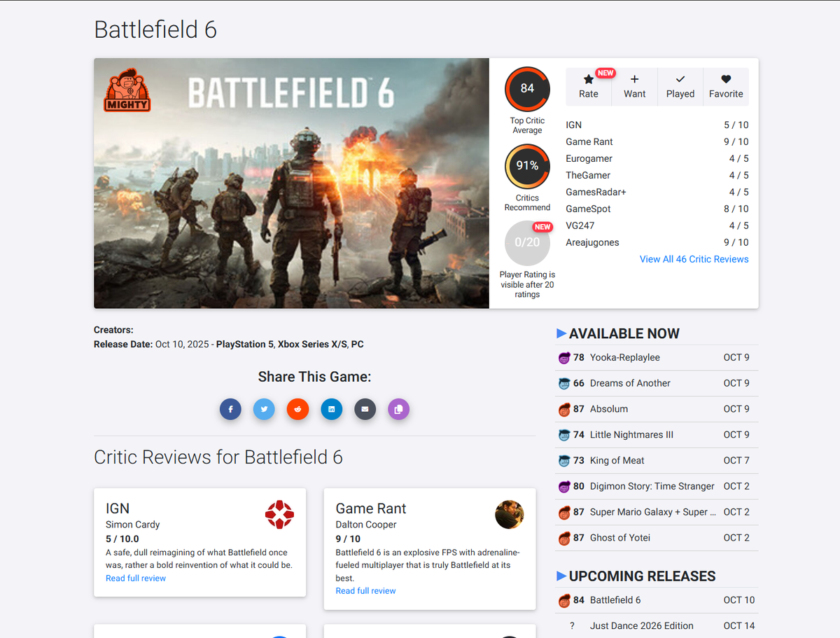840x638 pixels.
Task: Share game on LinkedIn icon
Action: point(331,409)
